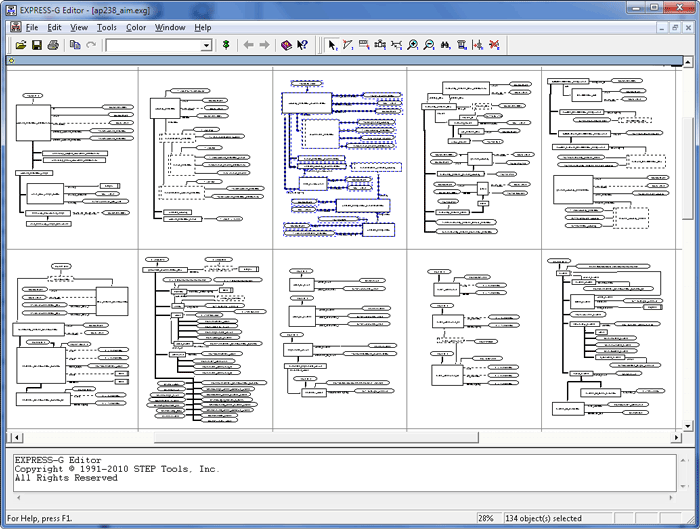Viewport: 700px width, 529px height.
Task: Click the output pane scroll down arrow
Action: (x=683, y=487)
